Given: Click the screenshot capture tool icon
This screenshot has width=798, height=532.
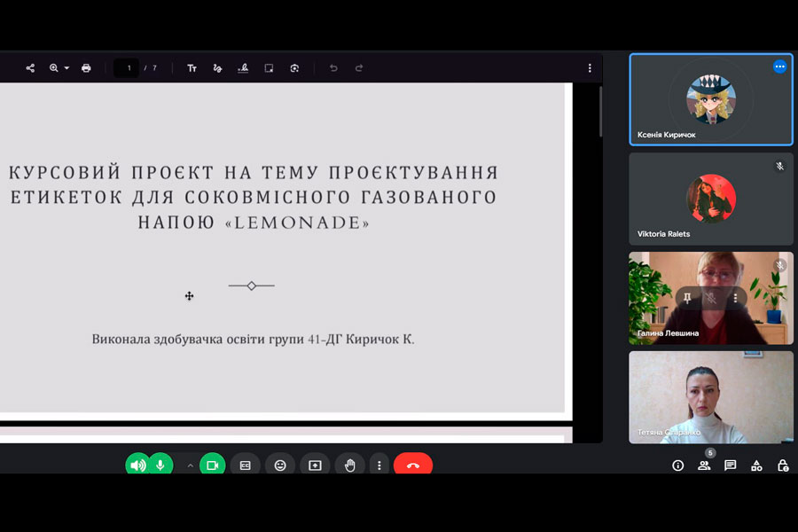Looking at the screenshot, I should (294, 67).
